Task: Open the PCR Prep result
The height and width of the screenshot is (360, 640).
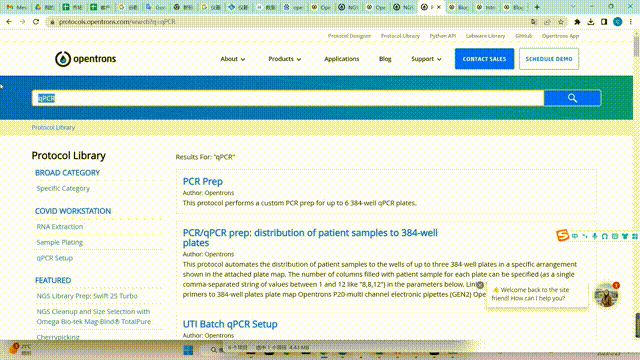Action: [202, 181]
